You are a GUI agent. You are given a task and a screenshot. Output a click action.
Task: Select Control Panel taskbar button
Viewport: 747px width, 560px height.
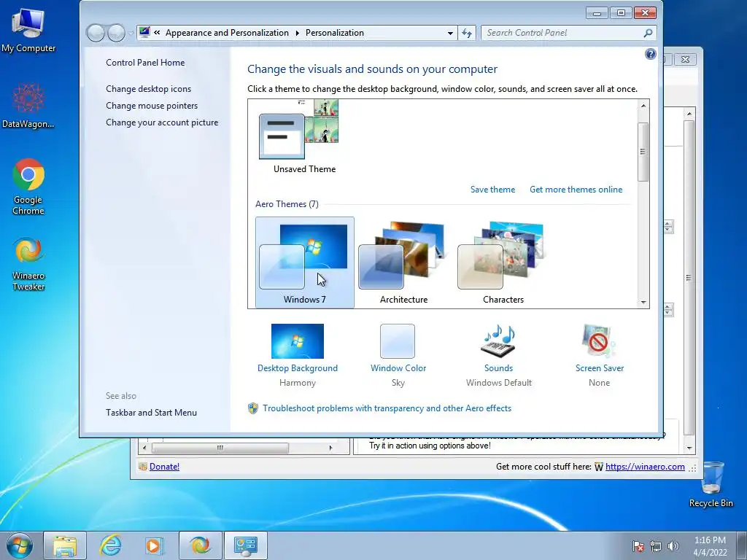click(246, 545)
